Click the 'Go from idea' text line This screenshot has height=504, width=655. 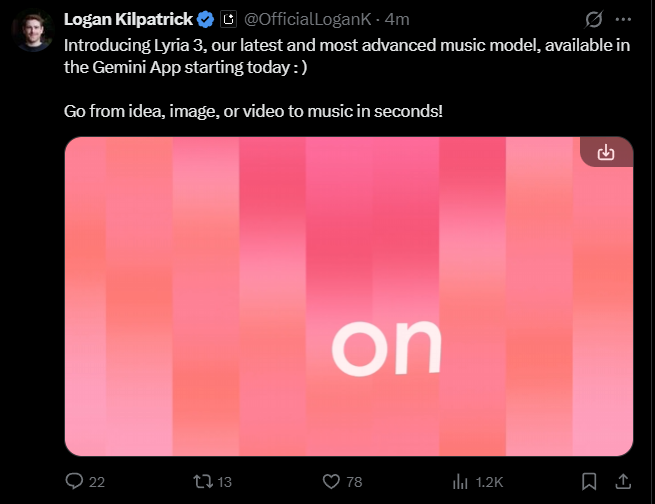252,109
